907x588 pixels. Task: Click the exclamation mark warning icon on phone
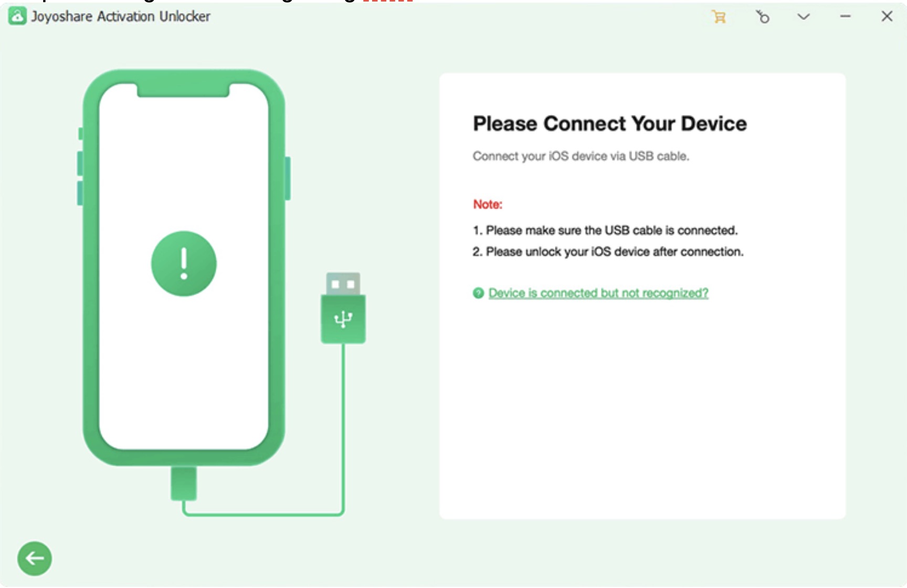pyautogui.click(x=184, y=264)
